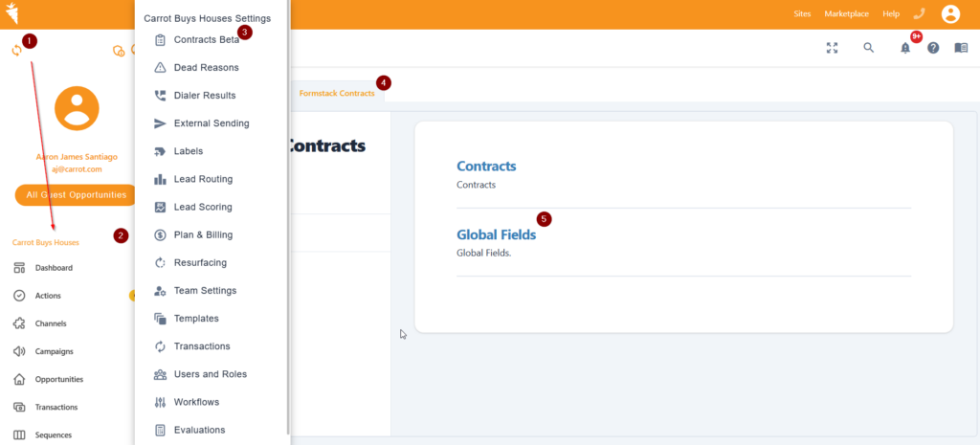Open the Global Fields link
The width and height of the screenshot is (980, 445).
click(x=497, y=235)
